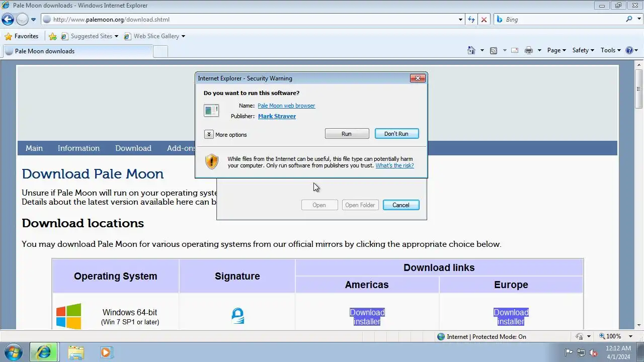Click the Help question mark icon
The width and height of the screenshot is (644, 362).
pyautogui.click(x=629, y=50)
